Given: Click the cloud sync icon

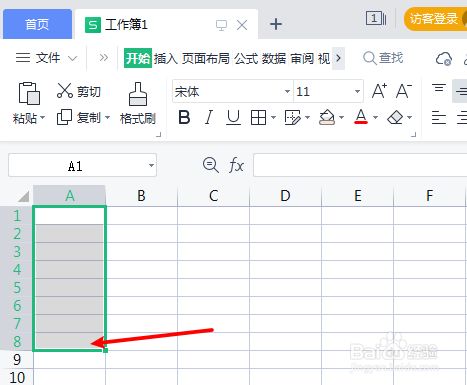Looking at the screenshot, I should click(444, 59).
